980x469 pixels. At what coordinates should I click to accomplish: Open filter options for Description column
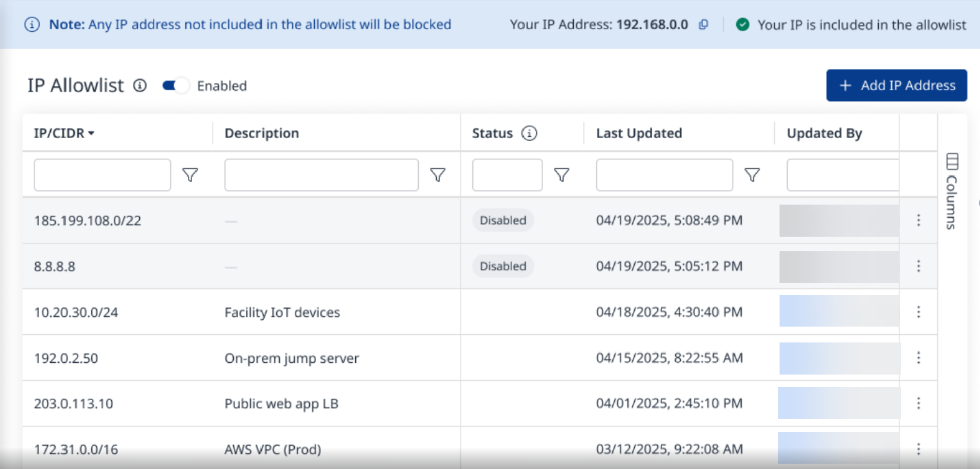tap(438, 175)
